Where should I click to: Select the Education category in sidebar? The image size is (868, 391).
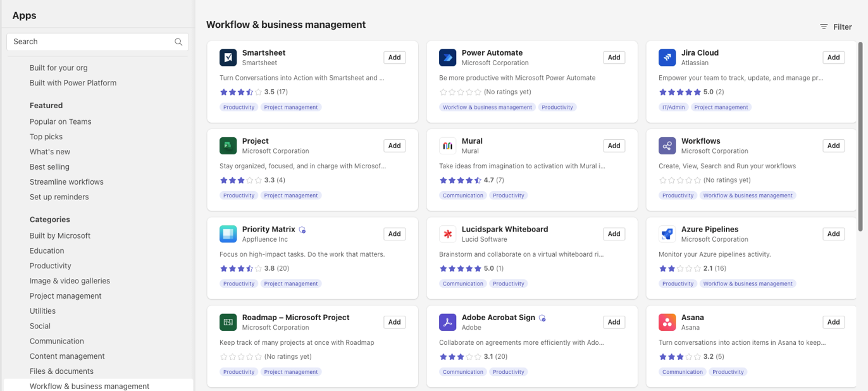(46, 251)
